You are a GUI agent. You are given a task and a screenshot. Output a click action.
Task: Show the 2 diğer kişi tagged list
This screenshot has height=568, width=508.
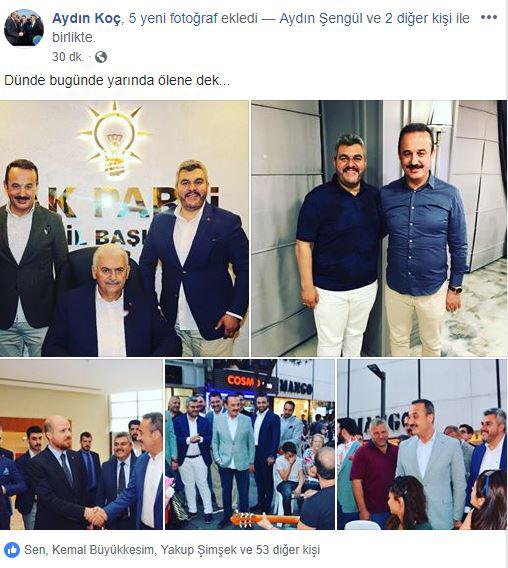click(416, 18)
